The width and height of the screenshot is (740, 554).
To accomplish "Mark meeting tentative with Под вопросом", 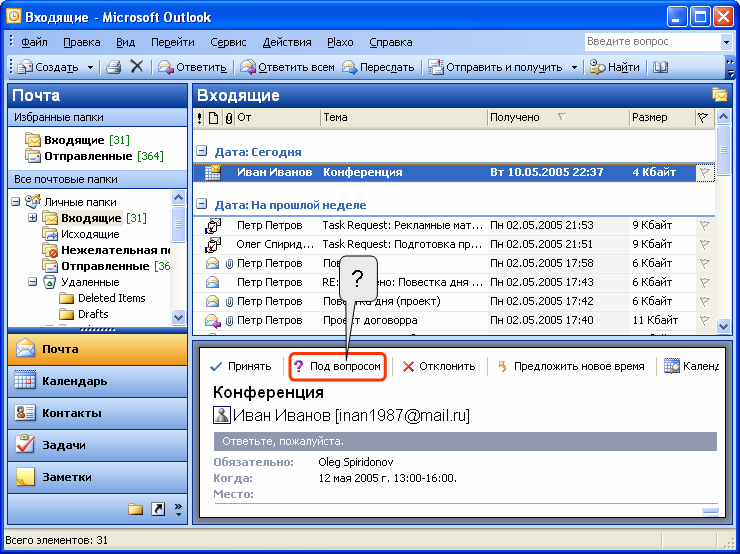I will tap(337, 366).
